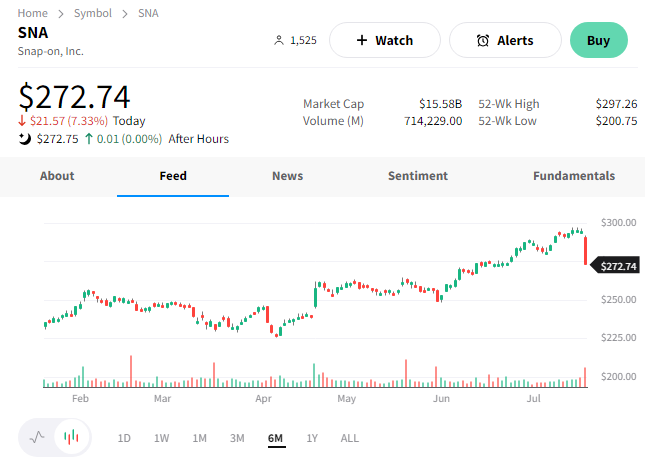This screenshot has height=461, width=645.
Task: Select the 1M time range
Action: coord(199,438)
